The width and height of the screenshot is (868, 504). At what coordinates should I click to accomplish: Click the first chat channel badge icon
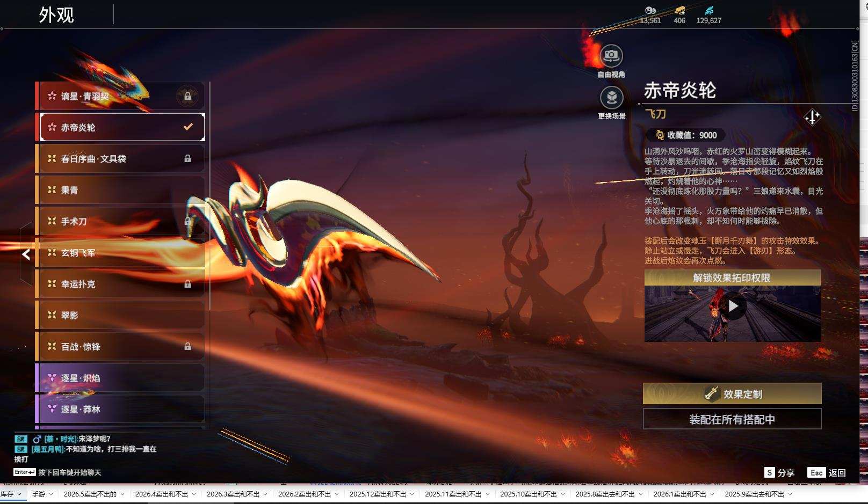(20, 439)
